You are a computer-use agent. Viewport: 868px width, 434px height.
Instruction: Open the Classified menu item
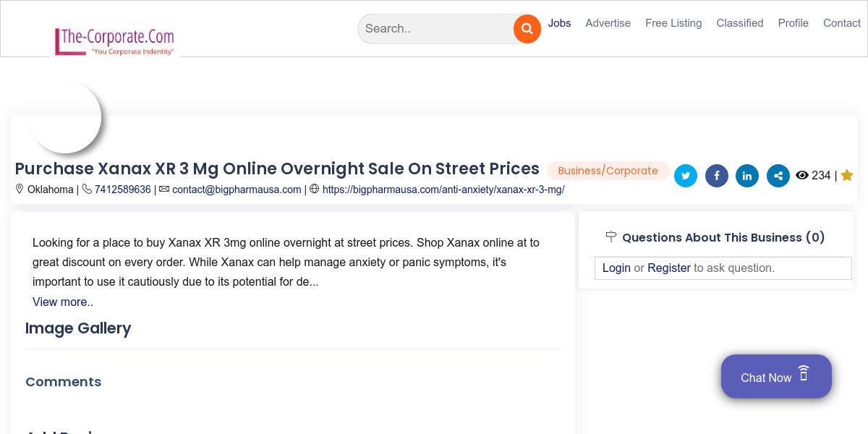pyautogui.click(x=740, y=23)
